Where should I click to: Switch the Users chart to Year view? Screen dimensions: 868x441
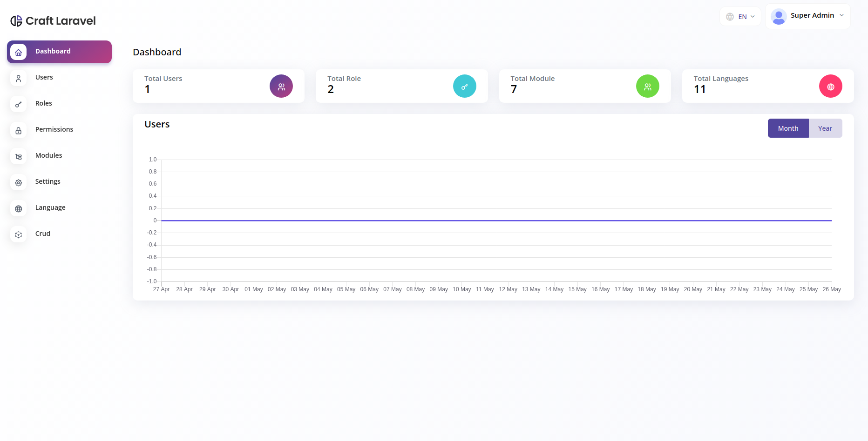tap(825, 128)
